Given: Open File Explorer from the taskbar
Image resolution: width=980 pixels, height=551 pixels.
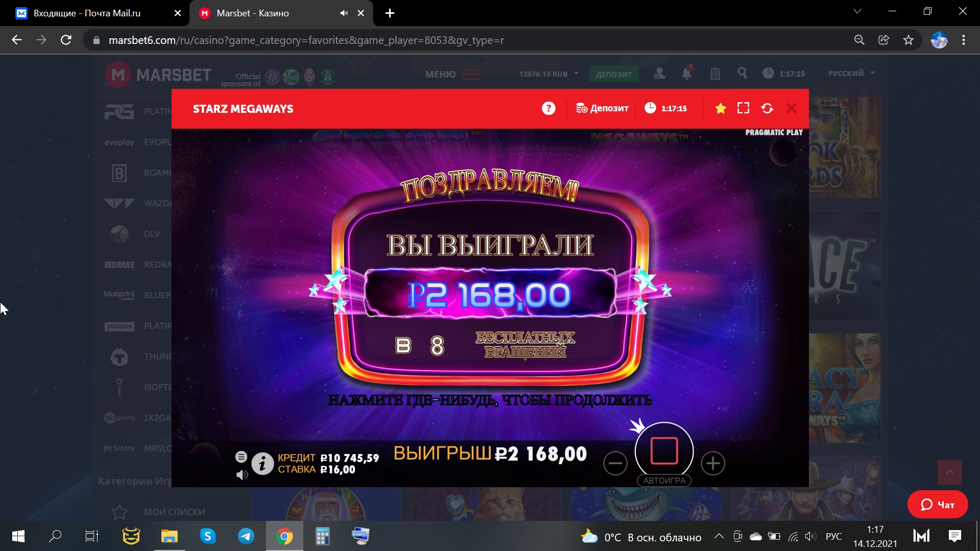Looking at the screenshot, I should [170, 536].
